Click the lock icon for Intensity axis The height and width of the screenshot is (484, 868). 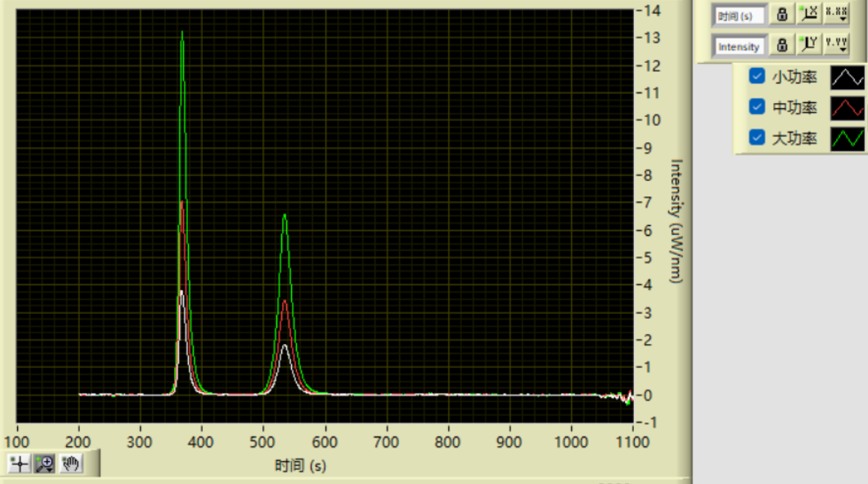click(x=781, y=45)
